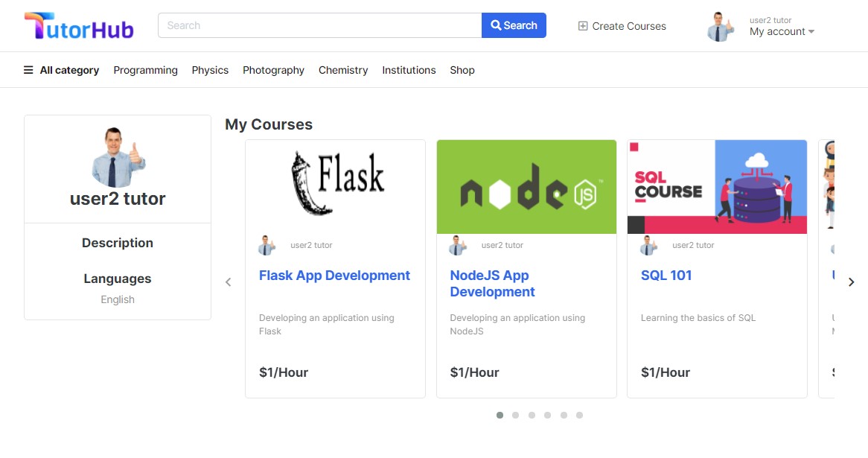Click the user2 tutor profile name
Screen dimensions: 868x458
tap(118, 199)
